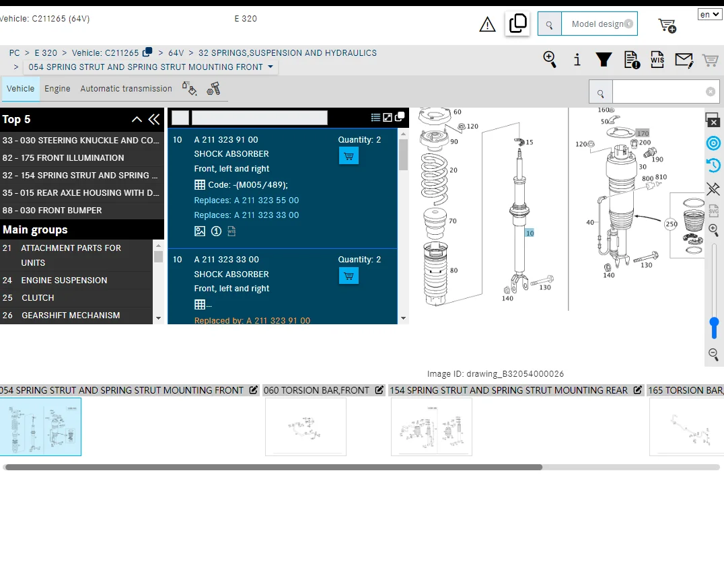The height and width of the screenshot is (588, 724).
Task: Select main group 24 ENGINE SUSPENSION
Action: (x=76, y=281)
